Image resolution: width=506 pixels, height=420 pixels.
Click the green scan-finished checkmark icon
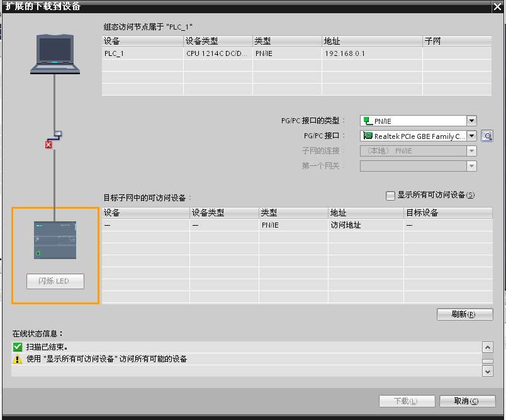pyautogui.click(x=18, y=347)
